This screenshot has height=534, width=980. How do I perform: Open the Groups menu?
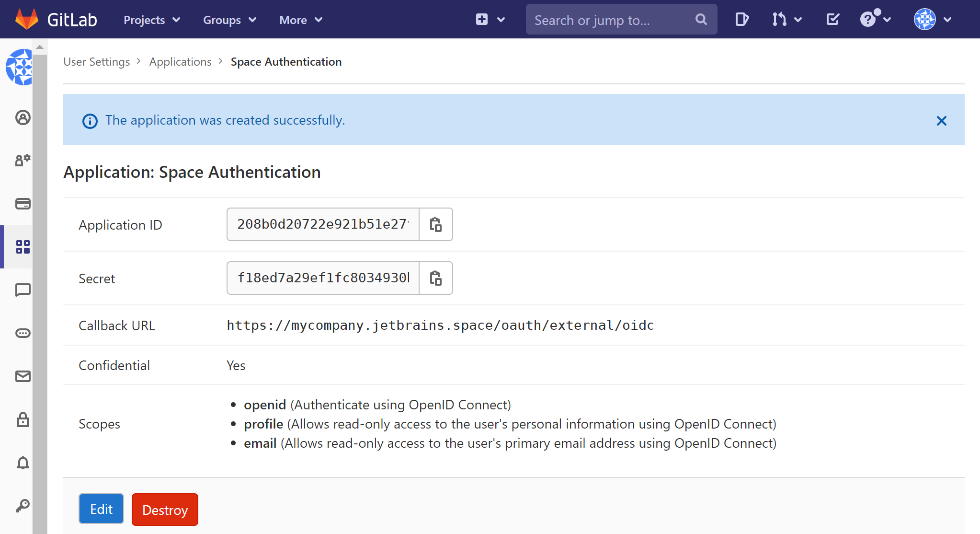click(x=229, y=20)
